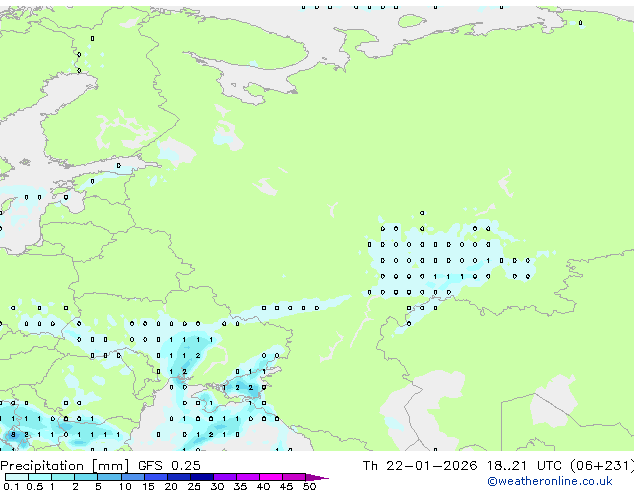
Task: Click the legend label '35'
Action: pos(240,486)
